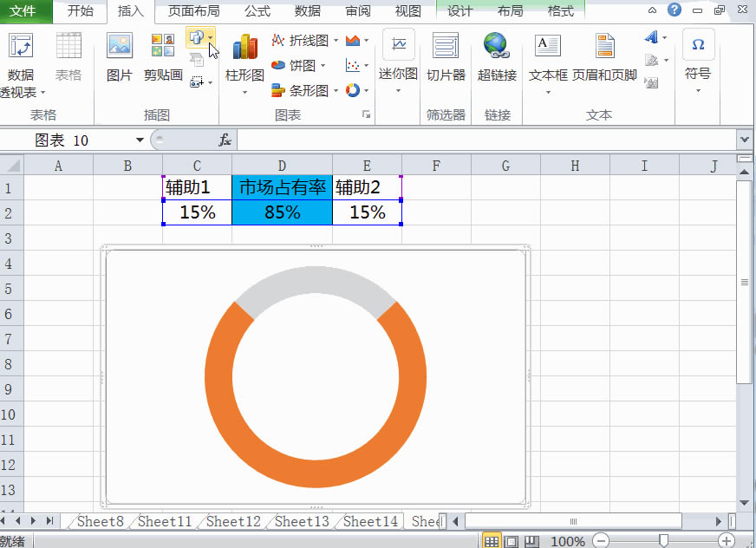756x548 pixels.
Task: Expand the formula bar chevron
Action: tap(744, 140)
